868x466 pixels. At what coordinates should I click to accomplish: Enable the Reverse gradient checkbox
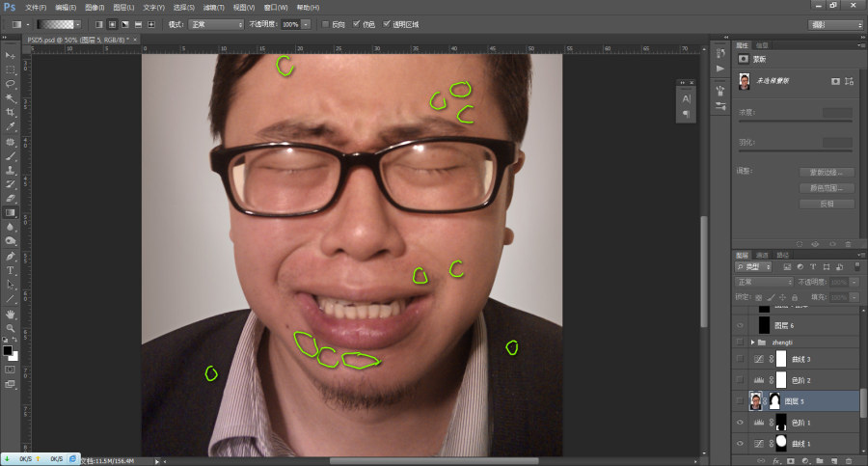click(326, 24)
